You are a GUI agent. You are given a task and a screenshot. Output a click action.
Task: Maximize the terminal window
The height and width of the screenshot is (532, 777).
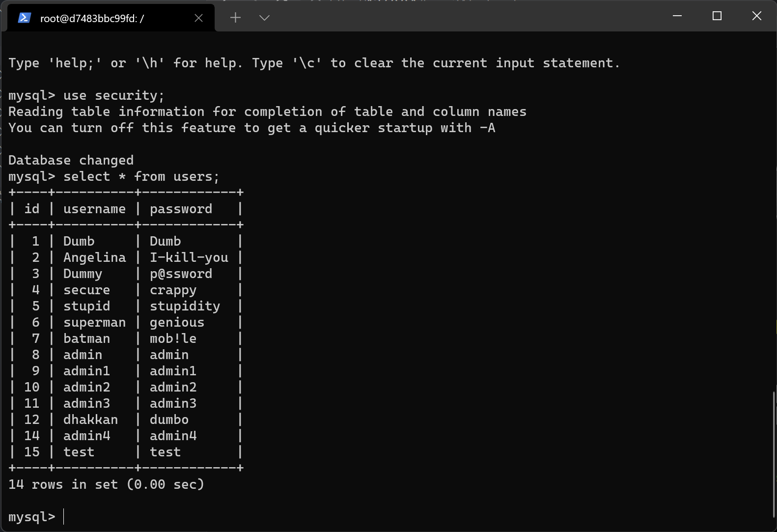[x=717, y=16]
